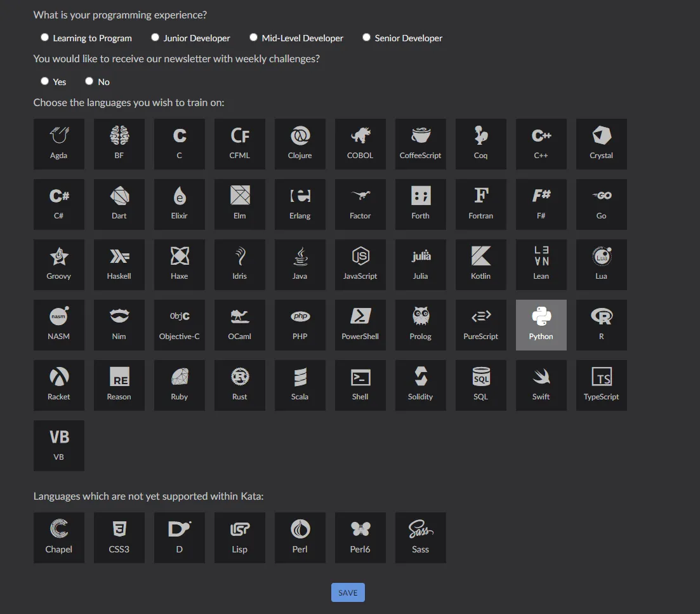Pick Senior Developer radio button
This screenshot has height=614, width=700.
tap(367, 37)
